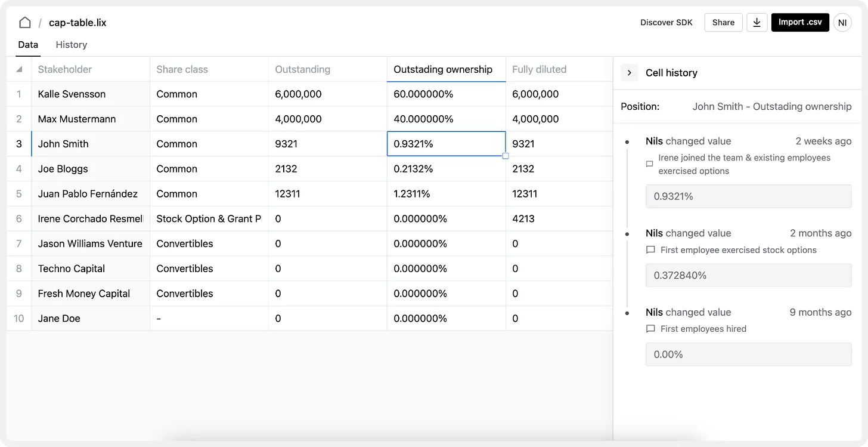Click the cell fill handle square

tap(506, 156)
